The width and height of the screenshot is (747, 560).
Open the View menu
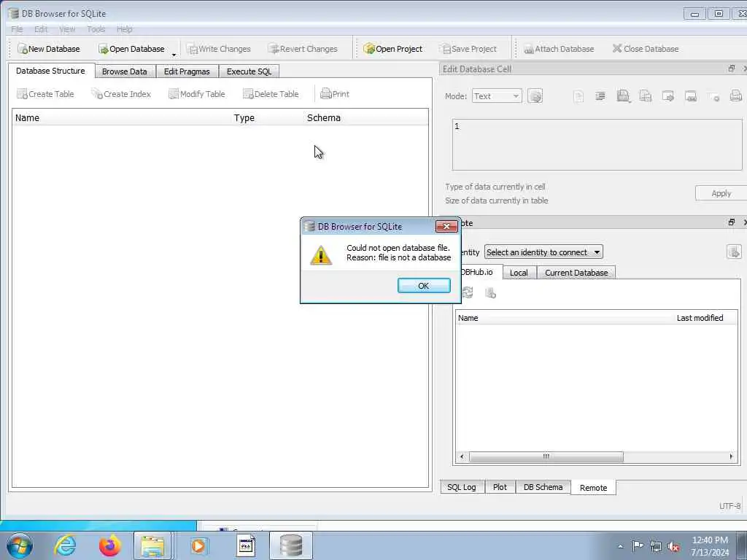point(67,29)
